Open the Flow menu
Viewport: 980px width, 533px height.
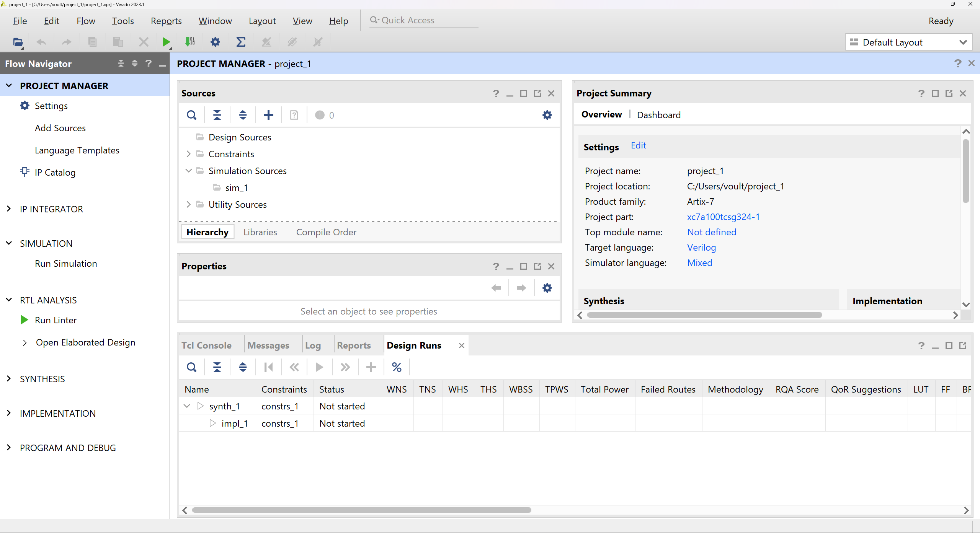click(x=86, y=21)
